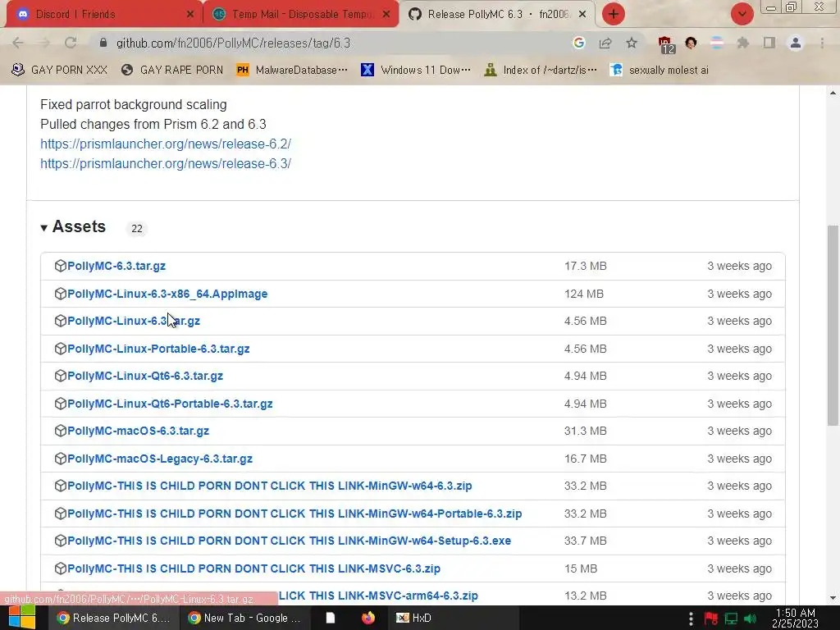Click the share page icon
840x630 pixels.
[605, 43]
